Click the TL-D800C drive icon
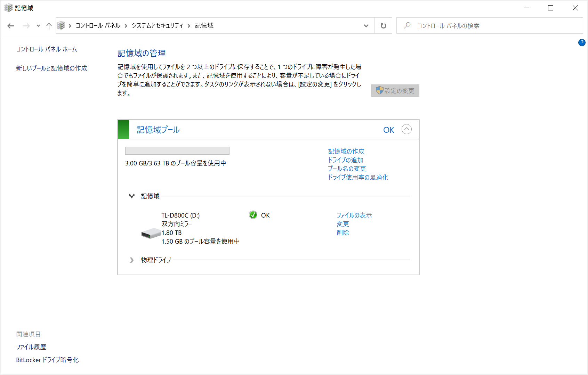Viewport: 588px width, 375px height. (151, 233)
